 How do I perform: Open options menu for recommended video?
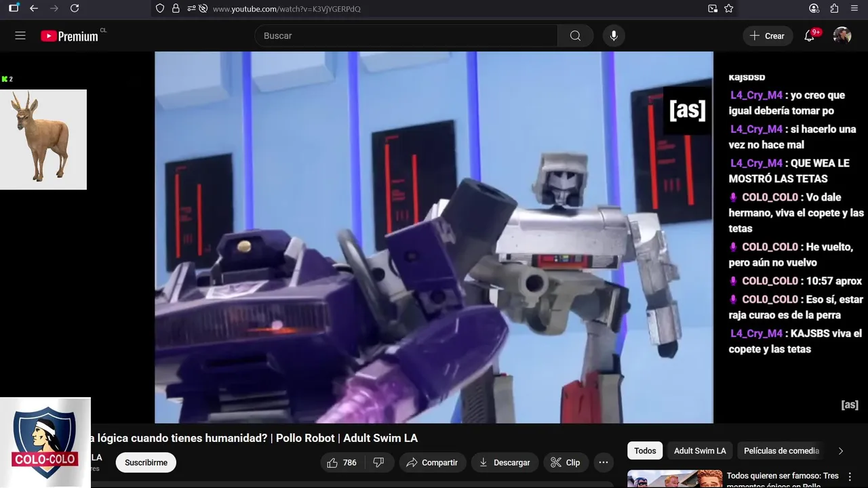[850, 477]
